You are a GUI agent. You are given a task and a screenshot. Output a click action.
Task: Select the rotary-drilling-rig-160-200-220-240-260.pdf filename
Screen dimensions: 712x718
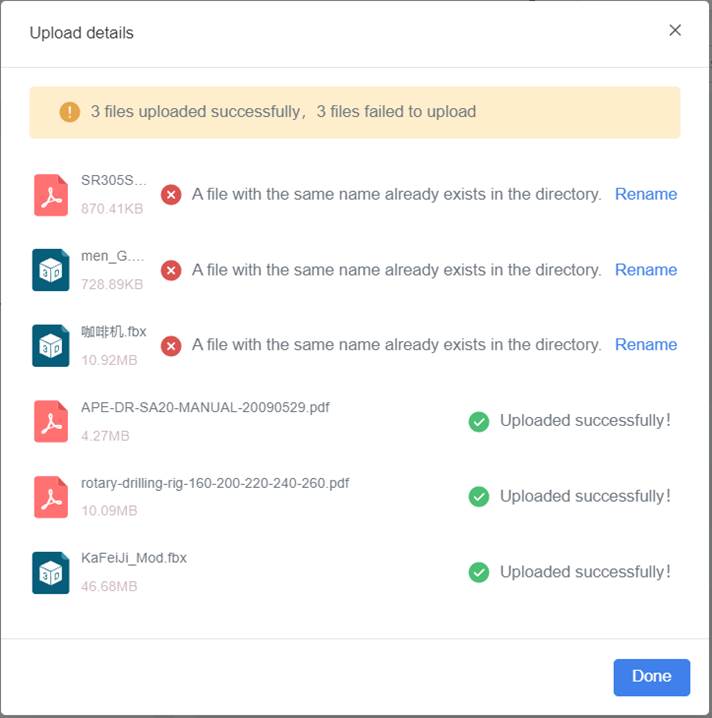pos(215,483)
